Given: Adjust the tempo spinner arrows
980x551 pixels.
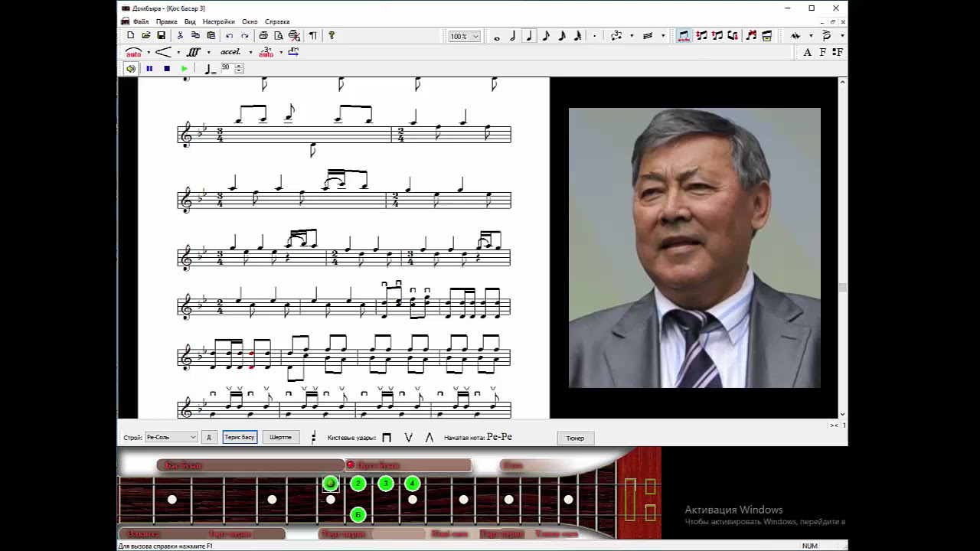Looking at the screenshot, I should [x=239, y=68].
